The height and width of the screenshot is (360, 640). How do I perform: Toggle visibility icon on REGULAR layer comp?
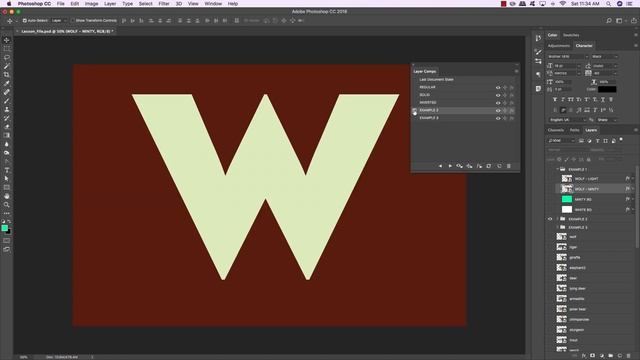tap(498, 87)
